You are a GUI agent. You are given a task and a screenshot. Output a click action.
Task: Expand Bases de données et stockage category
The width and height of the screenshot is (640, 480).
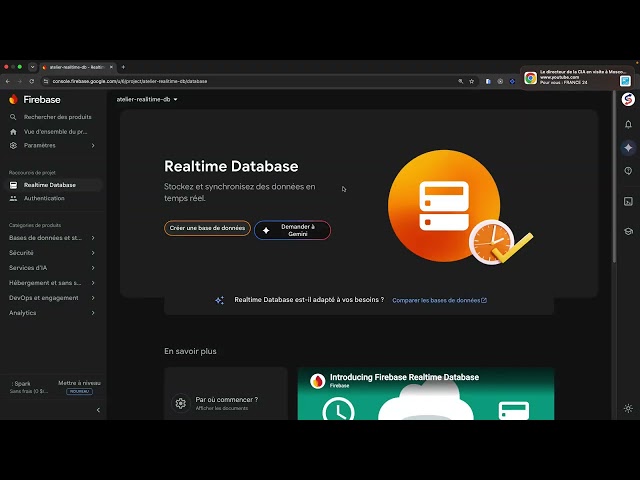point(52,238)
